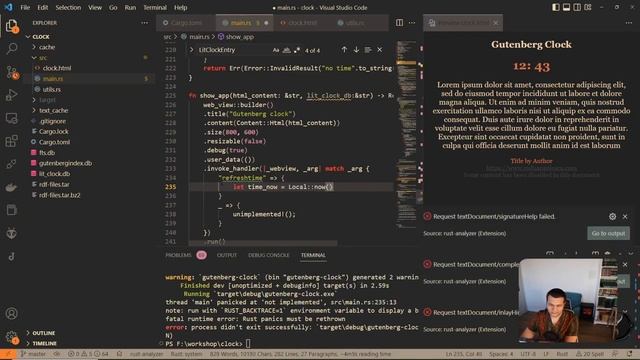Click master branch in status bar
This screenshot has height=360, width=640.
pyautogui.click(x=33, y=354)
